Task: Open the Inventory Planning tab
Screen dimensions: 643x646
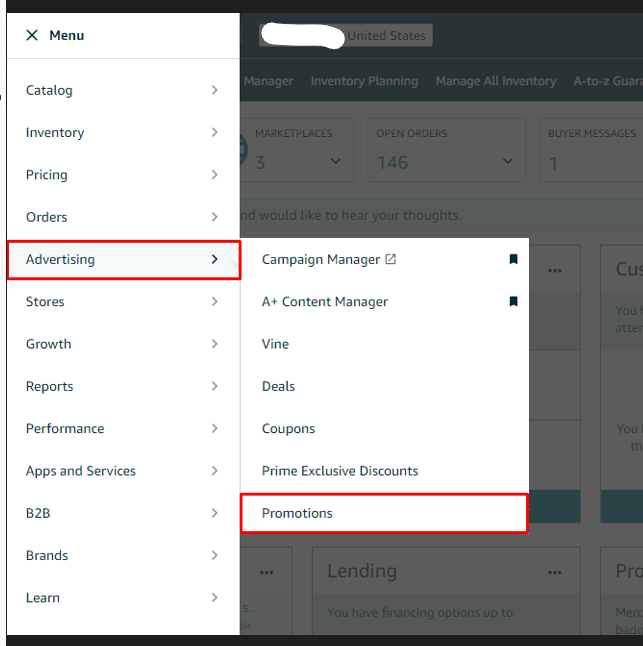Action: pyautogui.click(x=365, y=81)
